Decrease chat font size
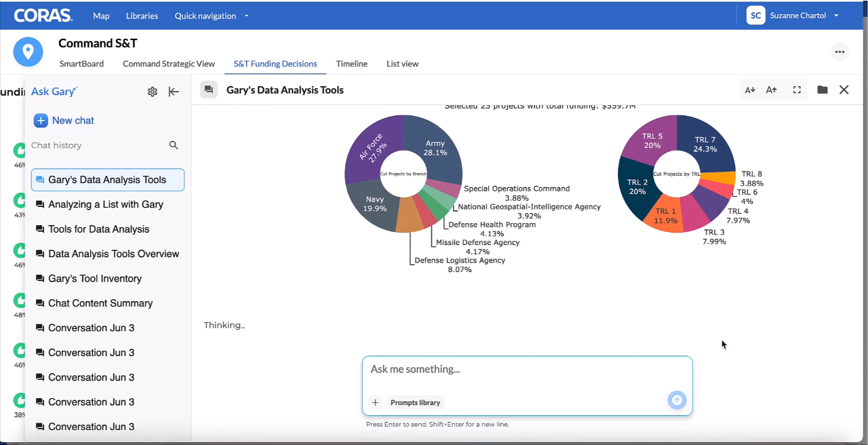Image resolution: width=868 pixels, height=445 pixels. [750, 90]
